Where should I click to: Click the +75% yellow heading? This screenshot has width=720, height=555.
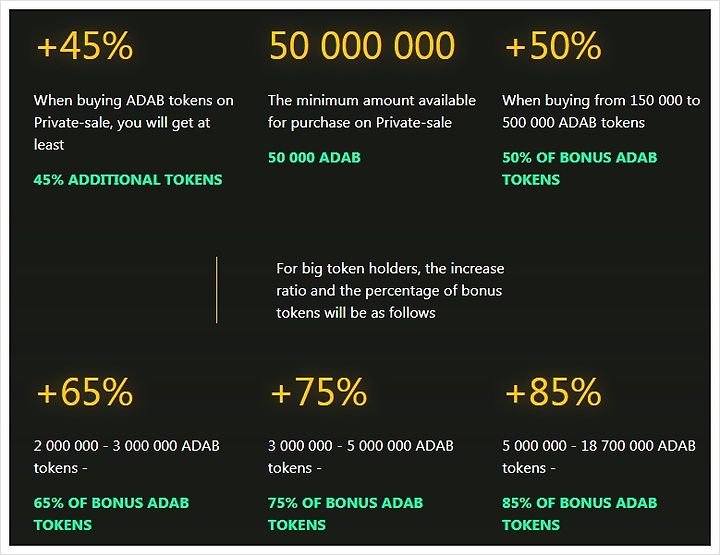(320, 392)
